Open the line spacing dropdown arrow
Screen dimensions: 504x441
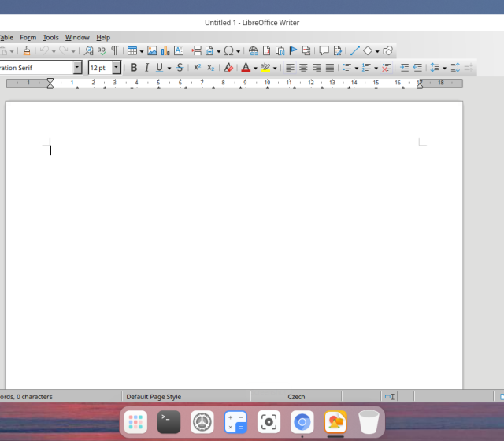tap(444, 68)
